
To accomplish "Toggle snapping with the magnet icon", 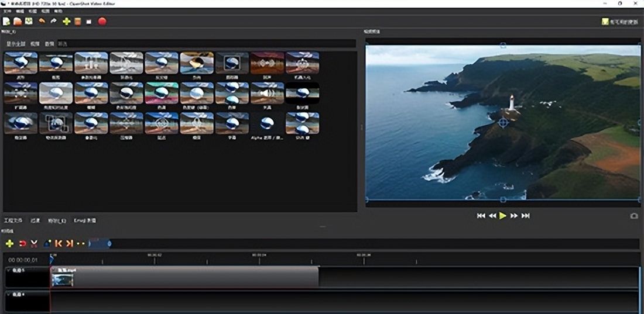I will (x=23, y=243).
